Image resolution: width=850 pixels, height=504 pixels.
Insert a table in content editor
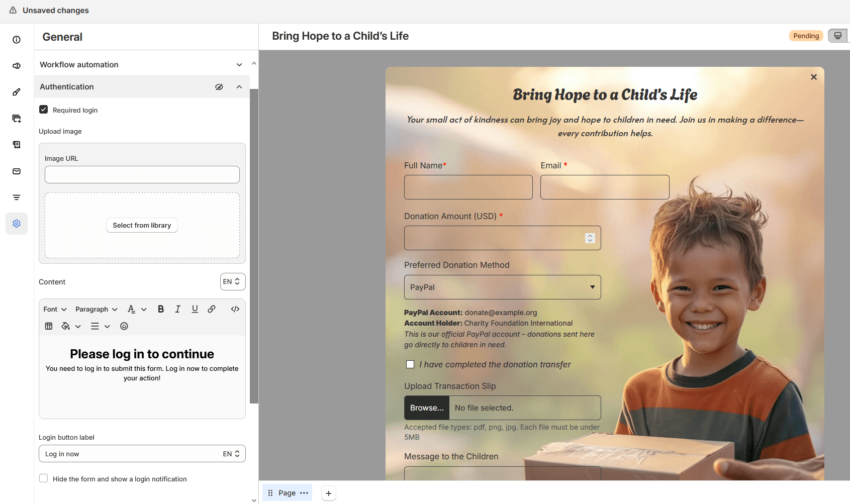click(49, 326)
